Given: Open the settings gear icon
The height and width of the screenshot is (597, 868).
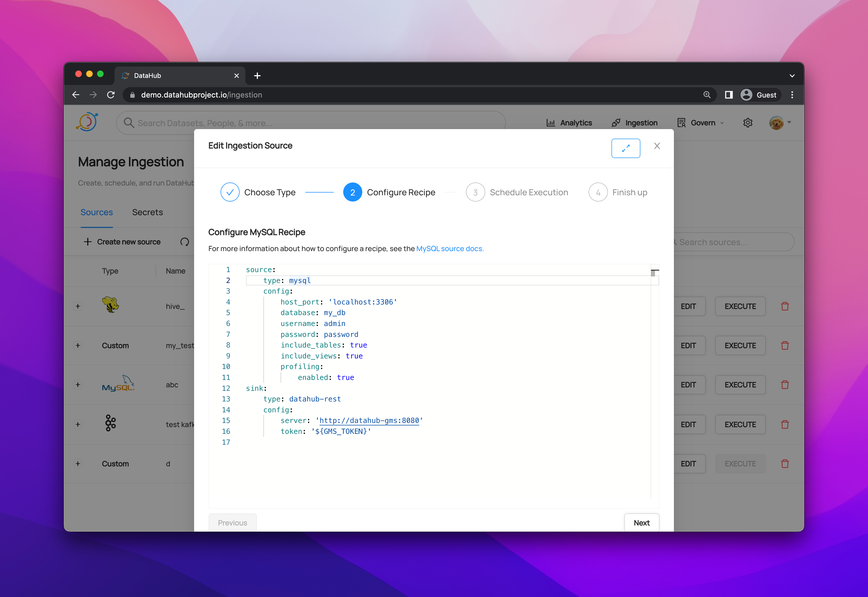Looking at the screenshot, I should tap(748, 123).
